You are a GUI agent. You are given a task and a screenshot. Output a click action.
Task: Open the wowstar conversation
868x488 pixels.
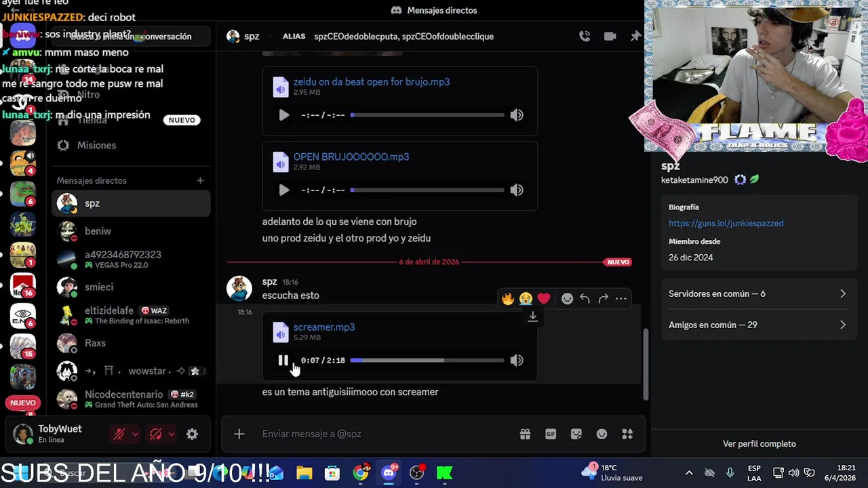(x=131, y=371)
